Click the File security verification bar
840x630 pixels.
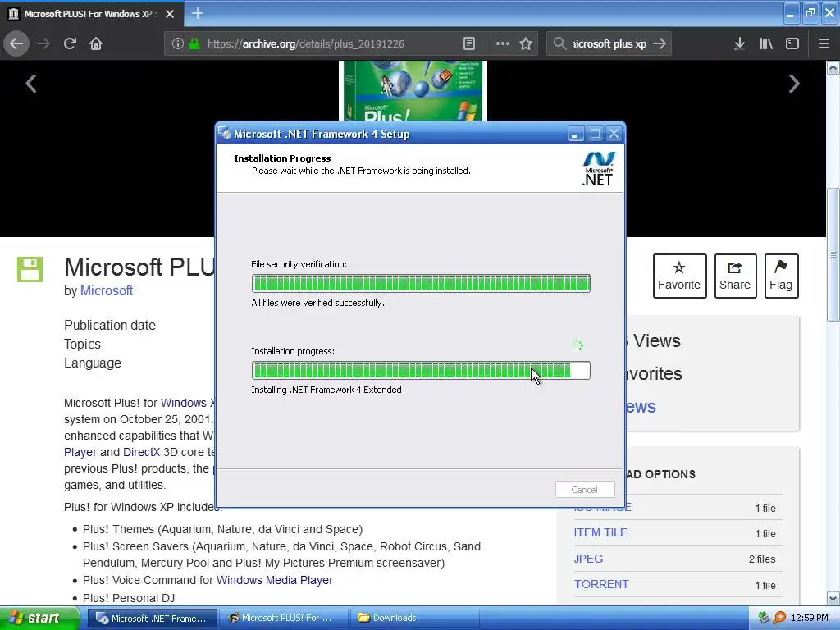pos(421,283)
